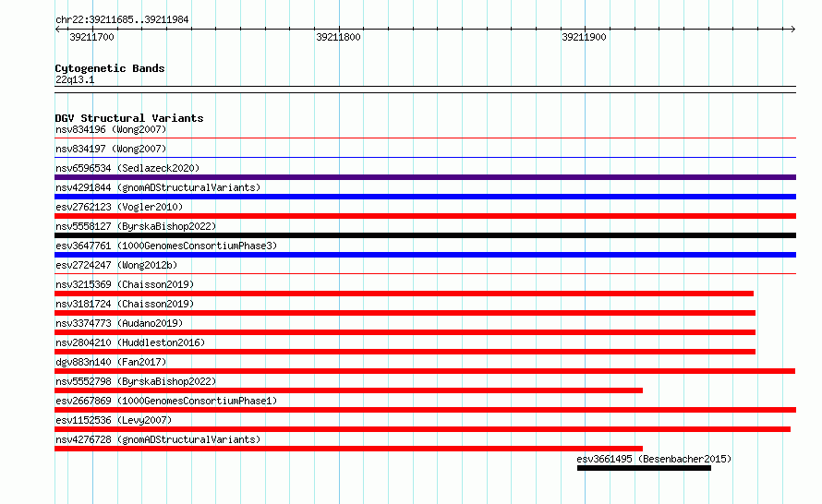Select the blue bar under nsv4291844

[x=425, y=197]
